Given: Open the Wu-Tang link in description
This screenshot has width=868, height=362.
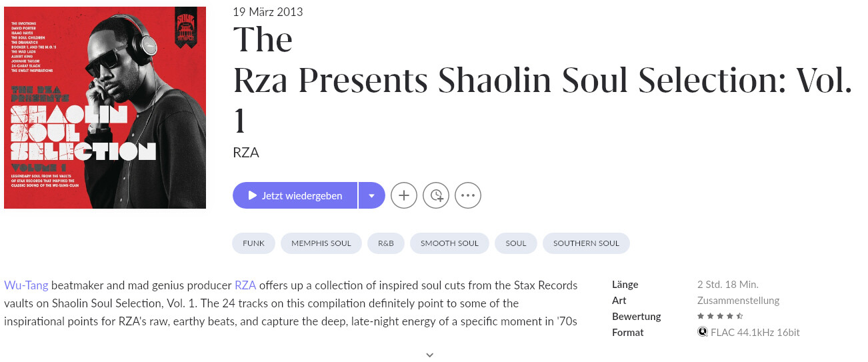Looking at the screenshot, I should pos(26,285).
